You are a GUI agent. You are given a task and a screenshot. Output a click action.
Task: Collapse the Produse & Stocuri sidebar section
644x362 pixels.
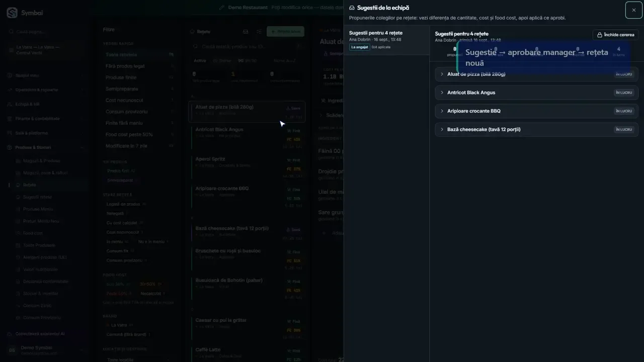coord(45,147)
